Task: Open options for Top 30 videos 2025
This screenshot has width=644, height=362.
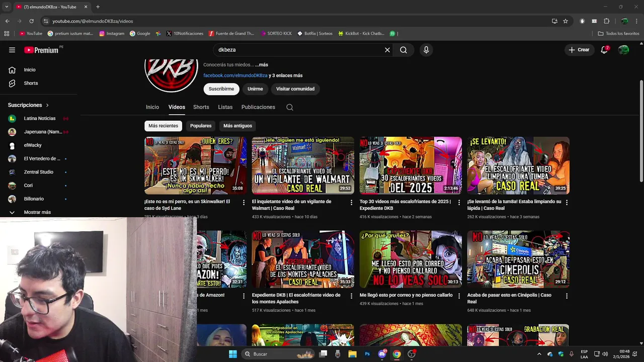Action: 459,202
